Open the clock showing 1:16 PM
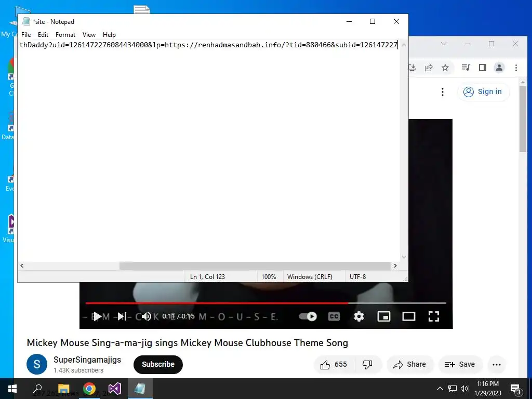Screen dimensions: 532x399 click(x=488, y=389)
